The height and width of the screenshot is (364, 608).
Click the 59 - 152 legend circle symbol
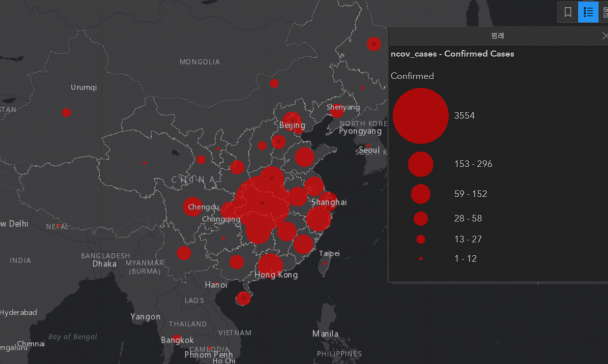point(421,194)
